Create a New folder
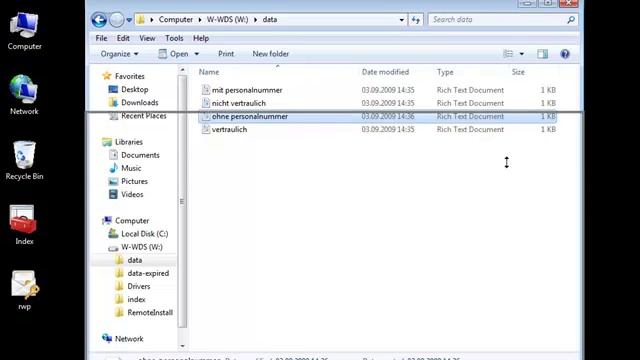Image resolution: width=640 pixels, height=360 pixels. coord(271,54)
